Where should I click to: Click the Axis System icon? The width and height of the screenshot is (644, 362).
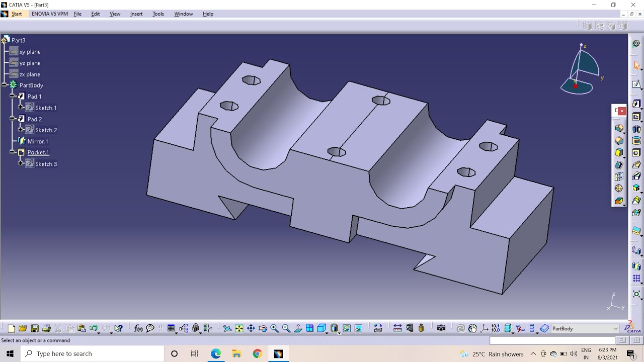point(484,328)
